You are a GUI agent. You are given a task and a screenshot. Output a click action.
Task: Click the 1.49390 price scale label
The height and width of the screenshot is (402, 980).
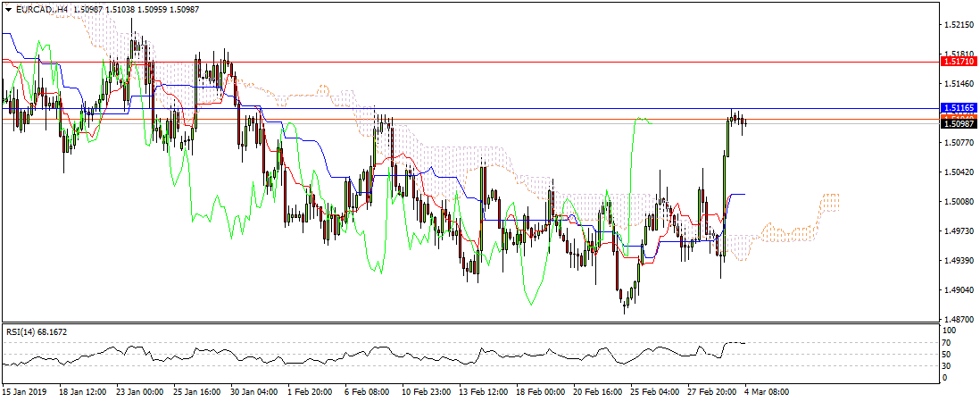pos(959,261)
